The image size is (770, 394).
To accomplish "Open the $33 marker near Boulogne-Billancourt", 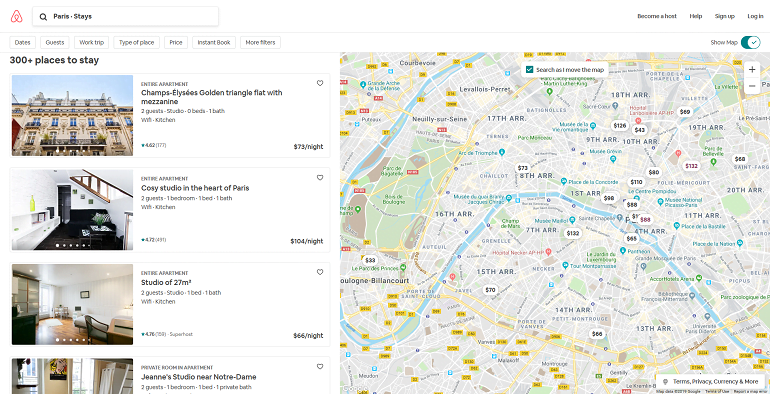I will (x=370, y=260).
